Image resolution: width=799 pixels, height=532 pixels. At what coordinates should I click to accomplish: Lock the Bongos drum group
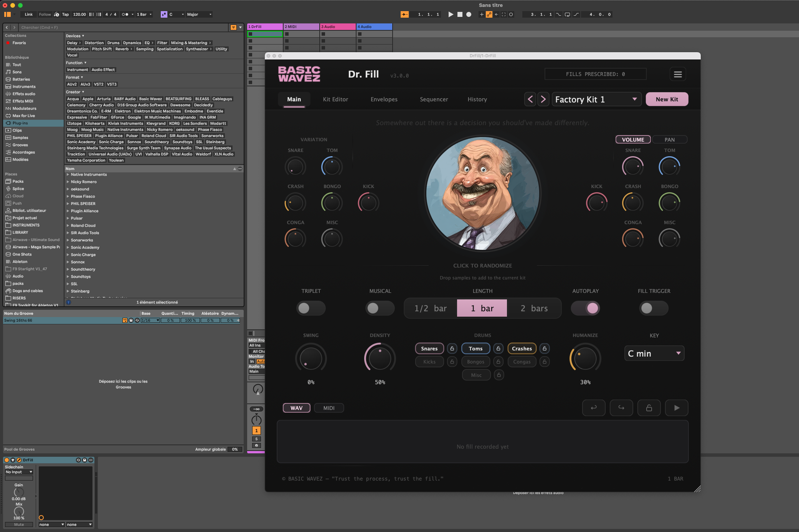(x=498, y=362)
